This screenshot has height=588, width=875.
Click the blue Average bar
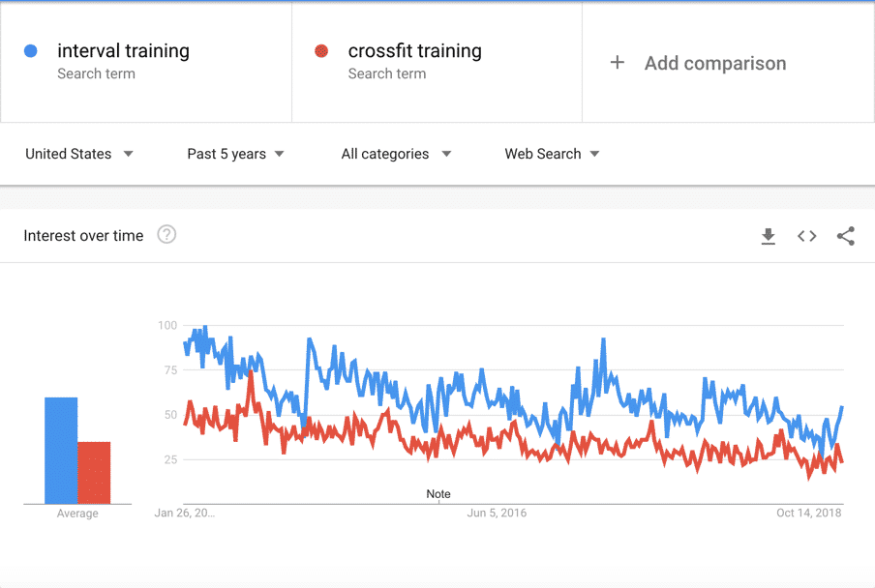[x=61, y=451]
